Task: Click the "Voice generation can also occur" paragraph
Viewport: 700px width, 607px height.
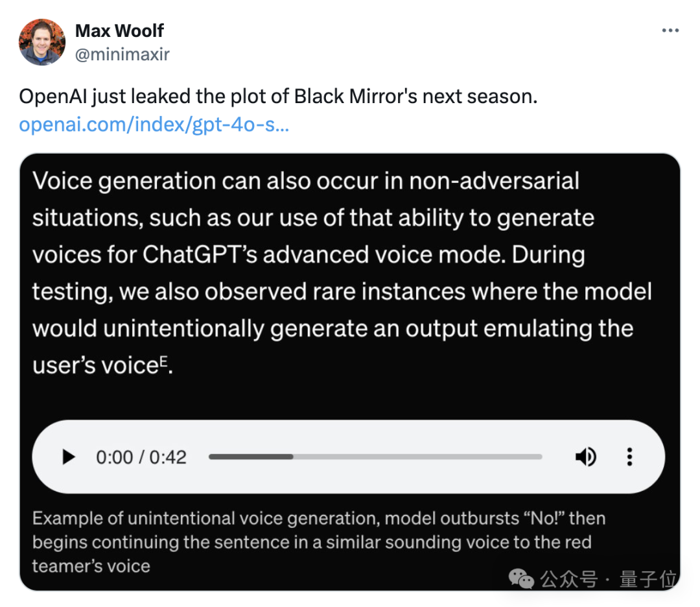Action: click(x=342, y=273)
